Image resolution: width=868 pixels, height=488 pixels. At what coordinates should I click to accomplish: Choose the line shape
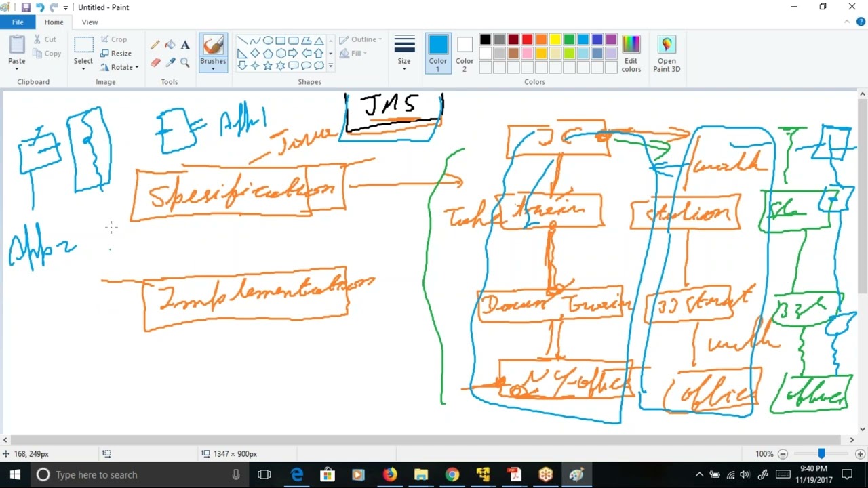[242, 41]
